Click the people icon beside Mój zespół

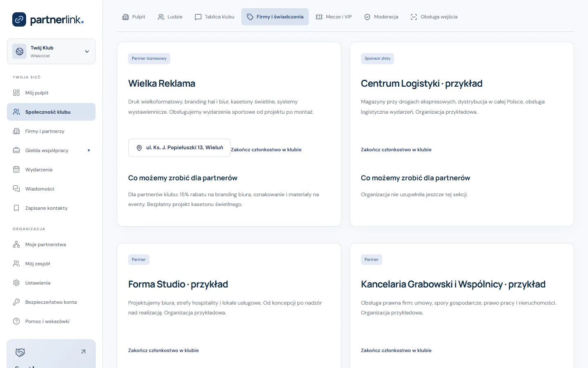16,264
